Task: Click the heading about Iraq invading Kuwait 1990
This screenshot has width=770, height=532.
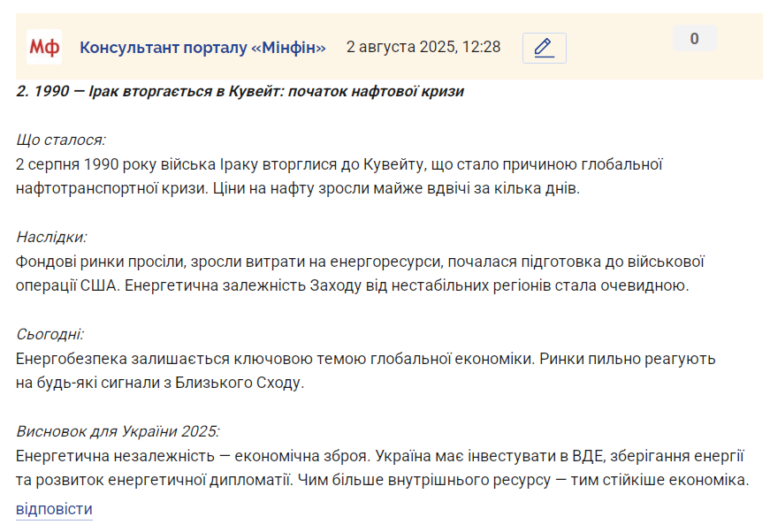Action: 240,91
